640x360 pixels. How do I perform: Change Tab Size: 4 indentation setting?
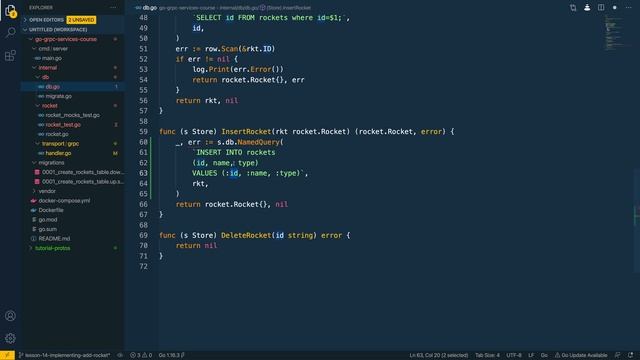point(487,355)
